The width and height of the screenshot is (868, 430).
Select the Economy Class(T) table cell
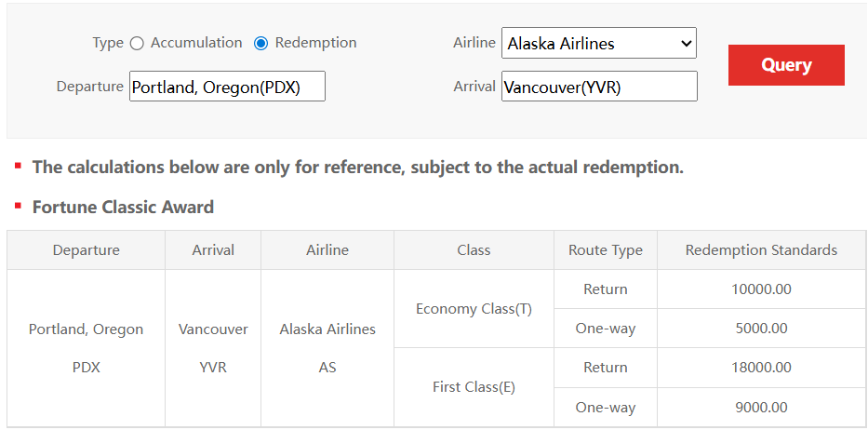474,309
